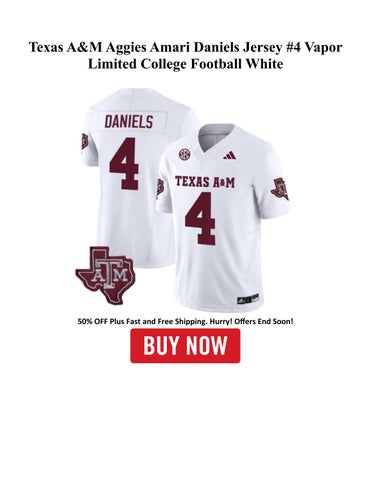Click the ATM letters inside Texas logo
The height and width of the screenshot is (480, 371).
[109, 272]
